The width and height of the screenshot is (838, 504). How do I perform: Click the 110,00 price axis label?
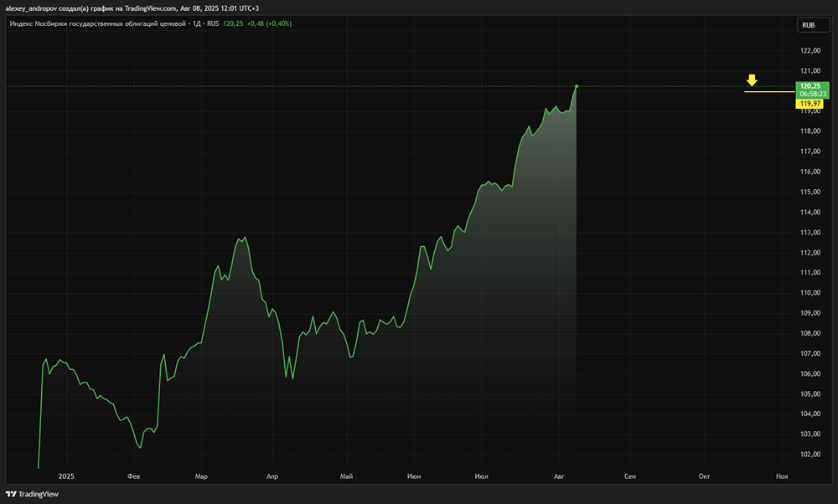(x=810, y=293)
